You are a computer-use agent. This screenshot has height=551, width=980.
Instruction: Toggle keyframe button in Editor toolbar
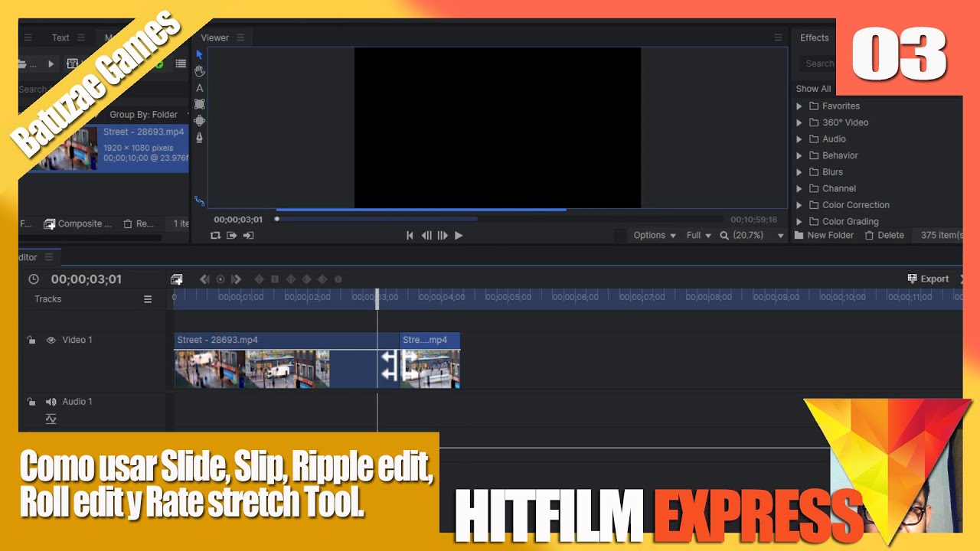pos(220,279)
